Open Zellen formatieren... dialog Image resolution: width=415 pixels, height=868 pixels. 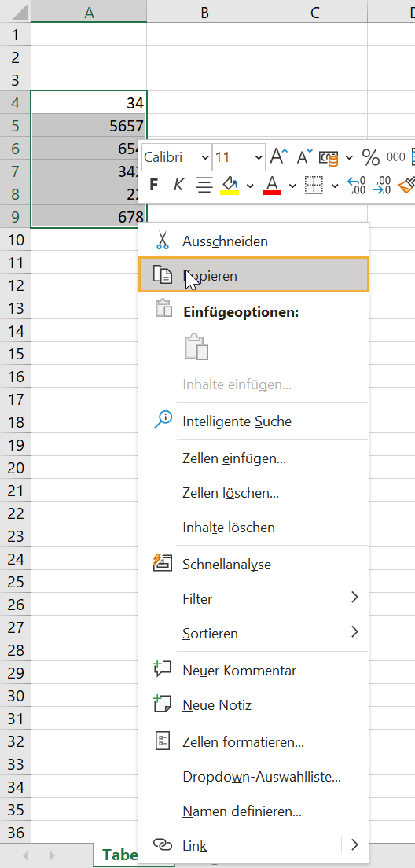pos(253,741)
